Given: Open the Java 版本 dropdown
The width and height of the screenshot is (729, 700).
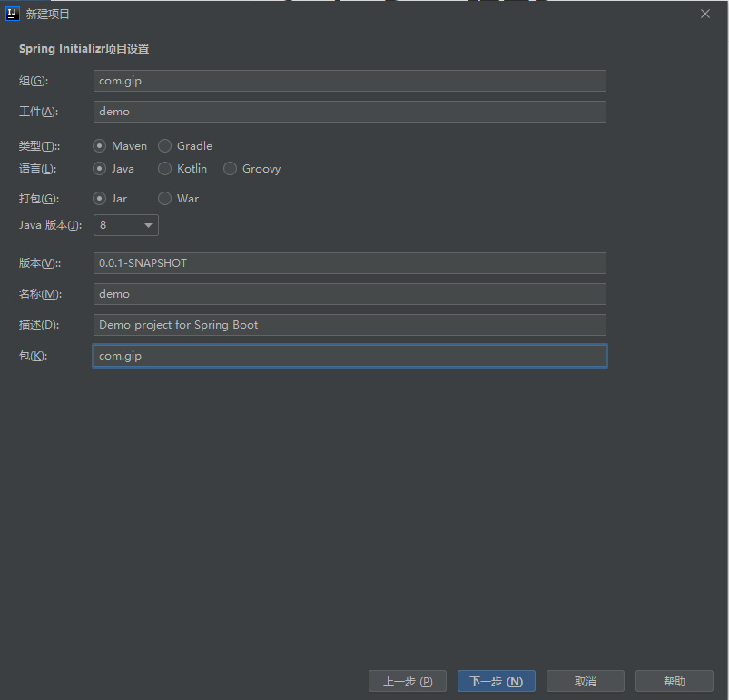Looking at the screenshot, I should 126,225.
